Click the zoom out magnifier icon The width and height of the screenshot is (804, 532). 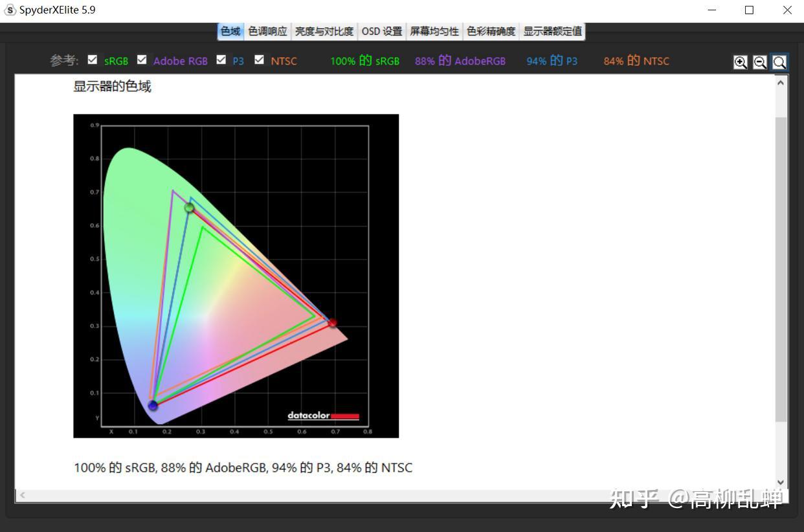pyautogui.click(x=759, y=62)
